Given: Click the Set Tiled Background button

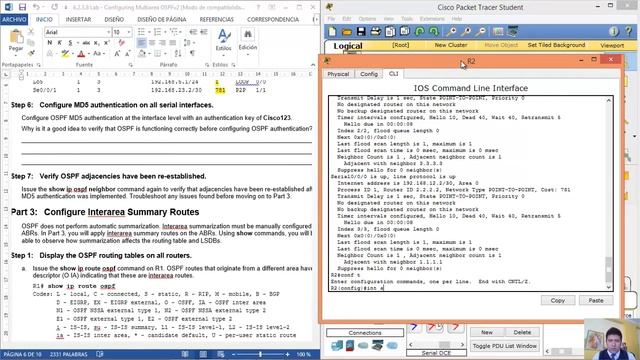Looking at the screenshot, I should click(x=556, y=45).
